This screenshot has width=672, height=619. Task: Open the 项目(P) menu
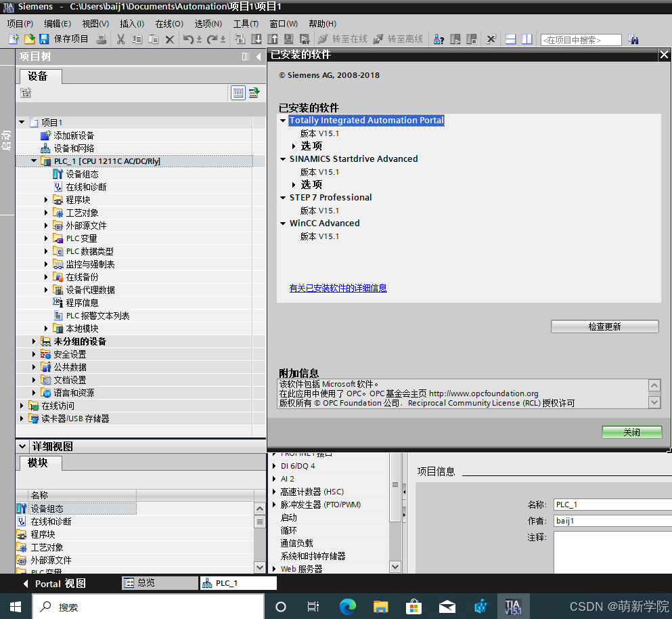coord(20,24)
